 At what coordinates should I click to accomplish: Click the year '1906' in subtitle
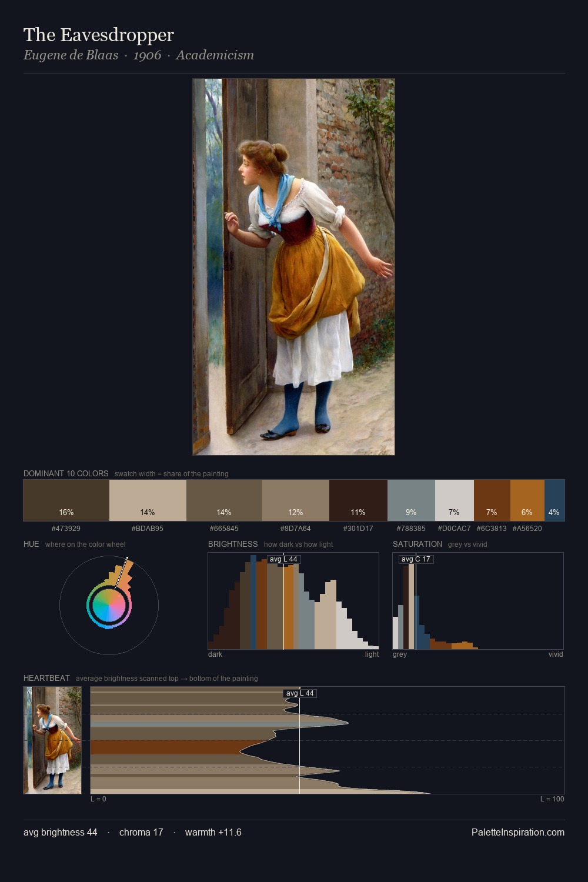pyautogui.click(x=147, y=55)
